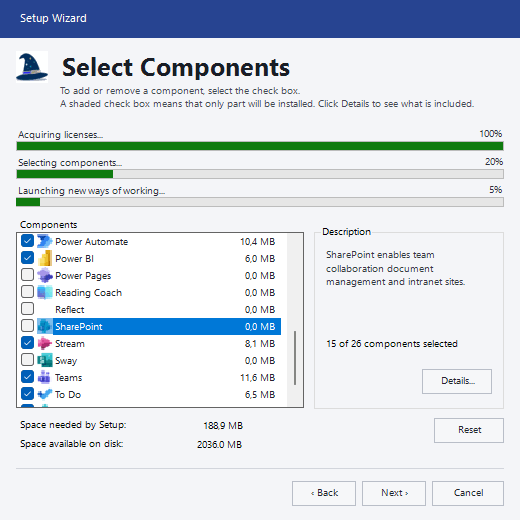Uncheck the Power BI checkbox
Screen dimensions: 520x520
[x=27, y=258]
